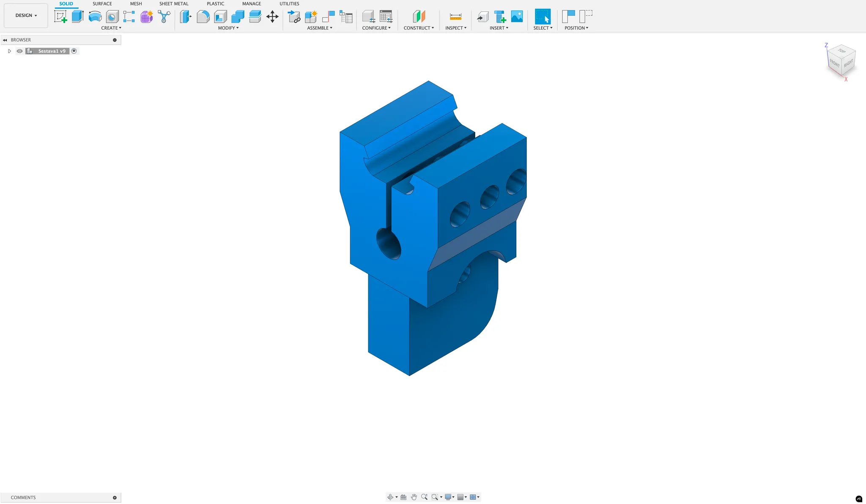Viewport: 866px width, 504px height.
Task: Expand the Comments panel plus button
Action: [x=115, y=498]
